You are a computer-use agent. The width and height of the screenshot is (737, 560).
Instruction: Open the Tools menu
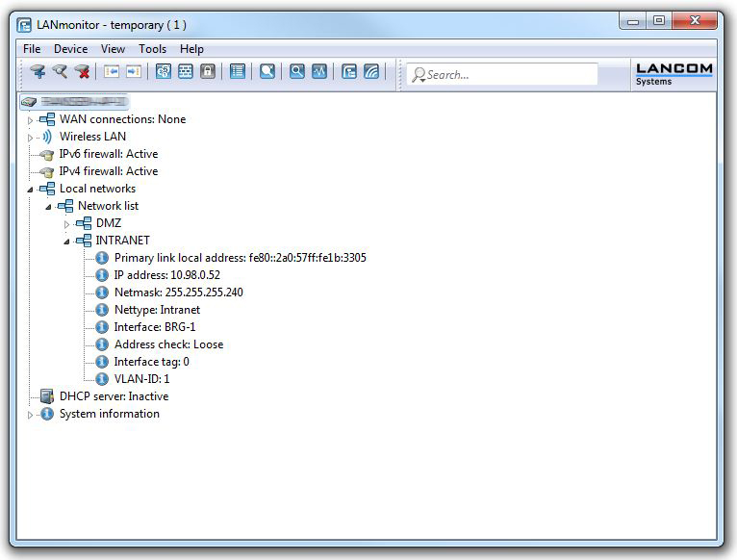pyautogui.click(x=152, y=49)
